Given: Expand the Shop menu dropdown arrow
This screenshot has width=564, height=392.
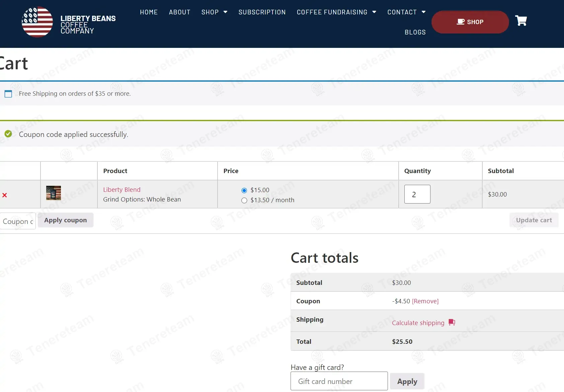Looking at the screenshot, I should (226, 12).
